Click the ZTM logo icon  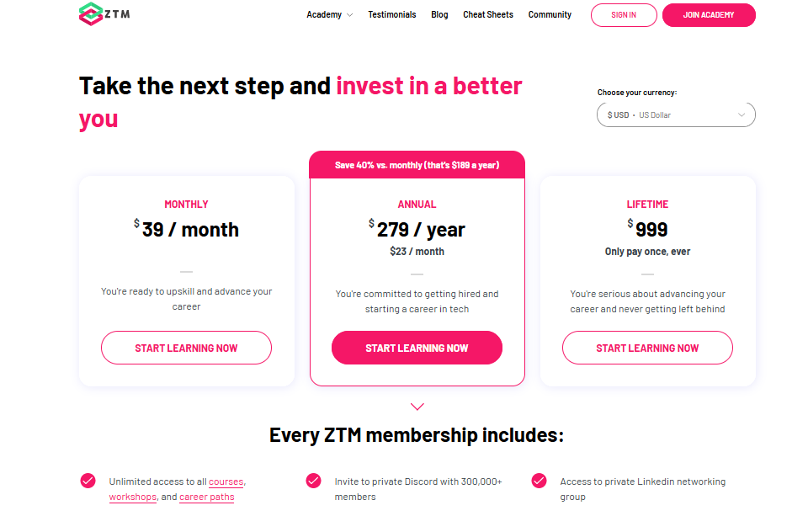pos(90,14)
